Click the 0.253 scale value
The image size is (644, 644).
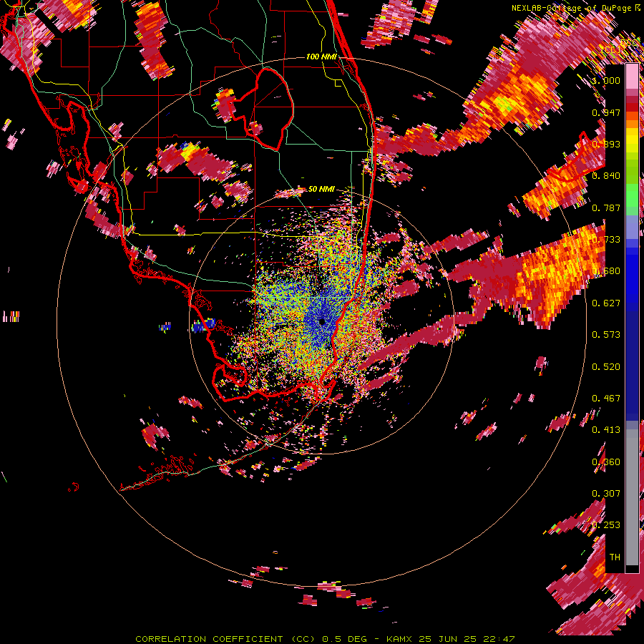[606, 525]
